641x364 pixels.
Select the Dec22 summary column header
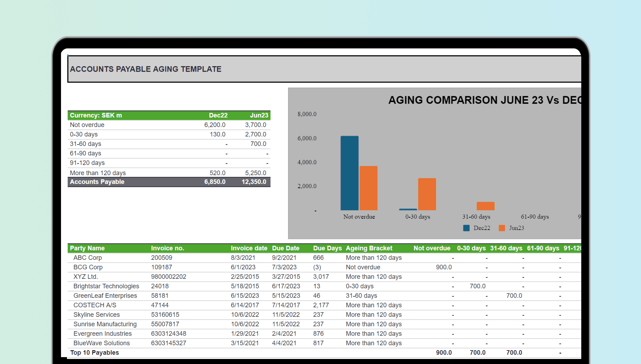[x=218, y=115]
